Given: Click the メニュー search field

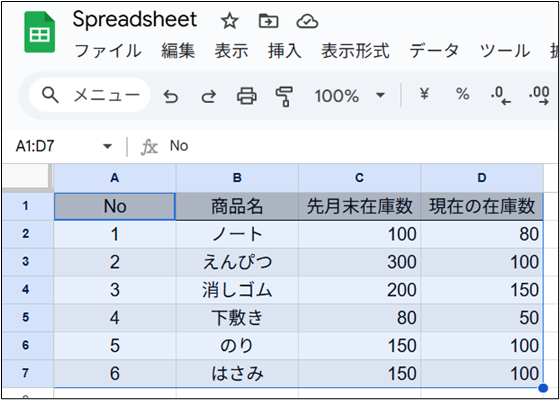Looking at the screenshot, I should coord(89,95).
